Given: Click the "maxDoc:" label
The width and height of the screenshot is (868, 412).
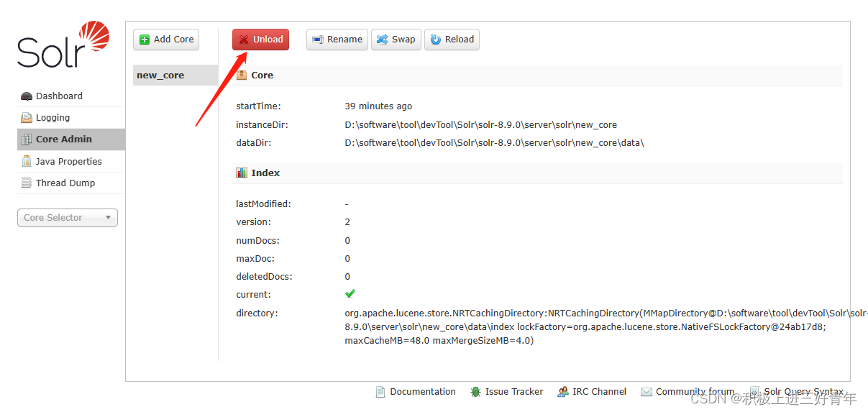Looking at the screenshot, I should [255, 259].
